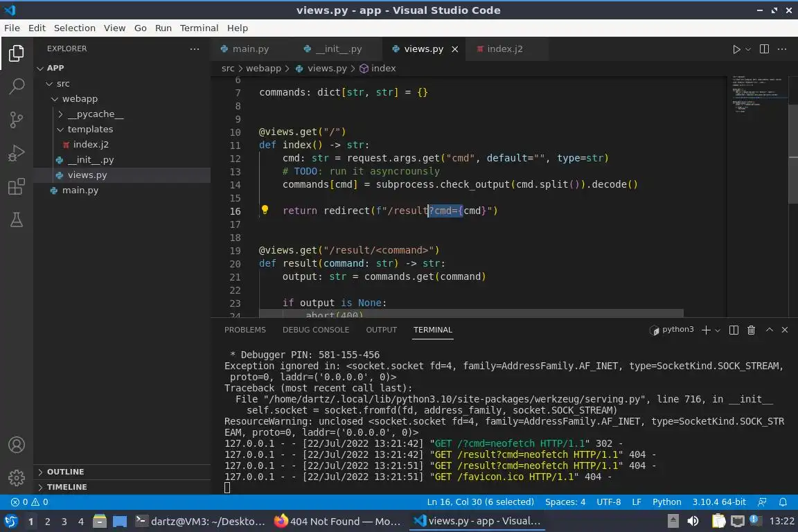
Task: Collapse the APP root folder section
Action: click(x=122, y=68)
